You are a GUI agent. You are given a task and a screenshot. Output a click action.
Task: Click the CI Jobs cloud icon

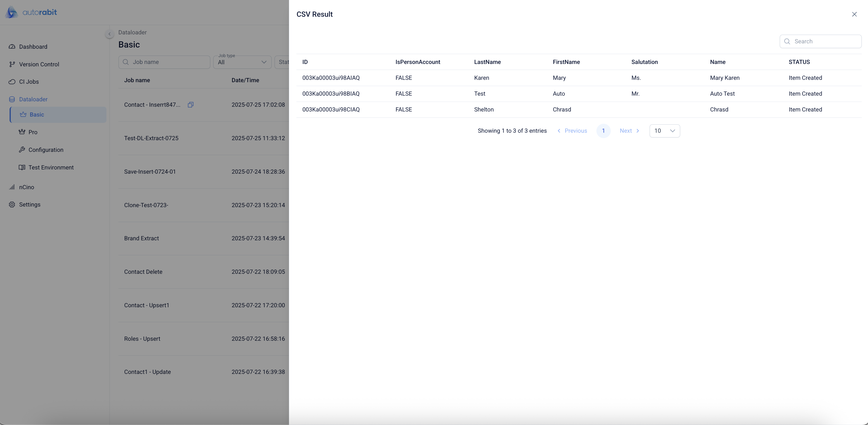tap(12, 82)
